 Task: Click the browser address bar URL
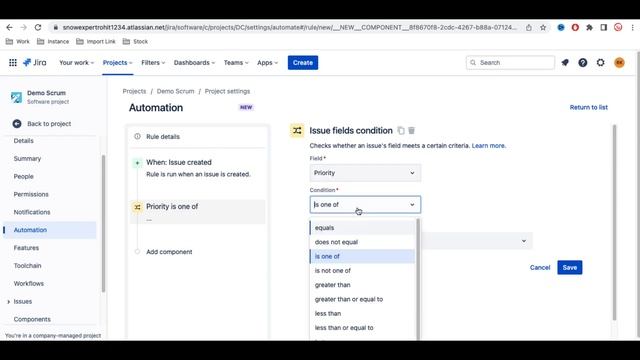(x=289, y=27)
